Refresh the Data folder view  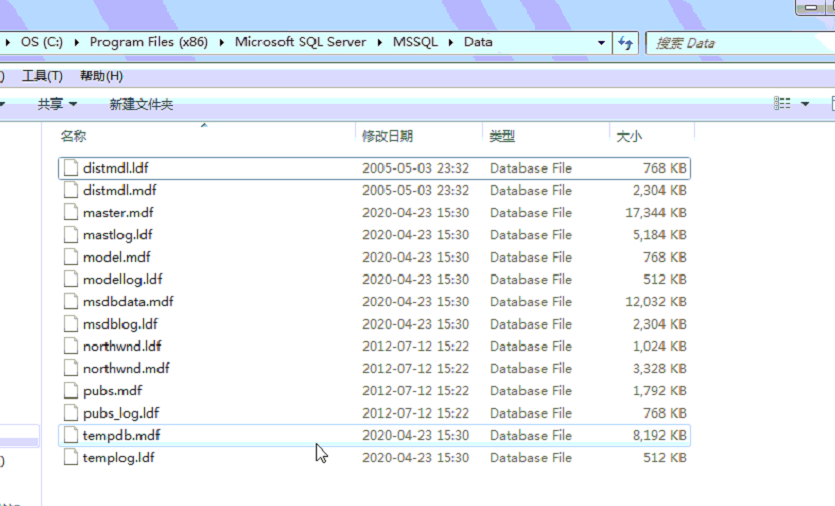pos(626,43)
